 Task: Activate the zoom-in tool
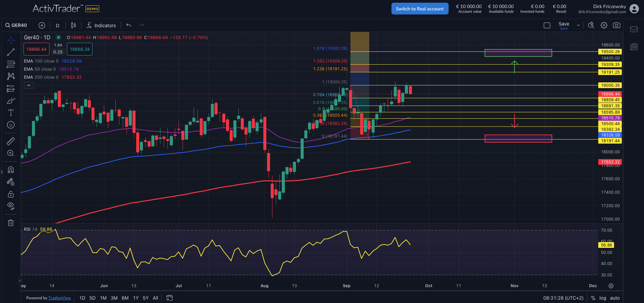(x=11, y=153)
